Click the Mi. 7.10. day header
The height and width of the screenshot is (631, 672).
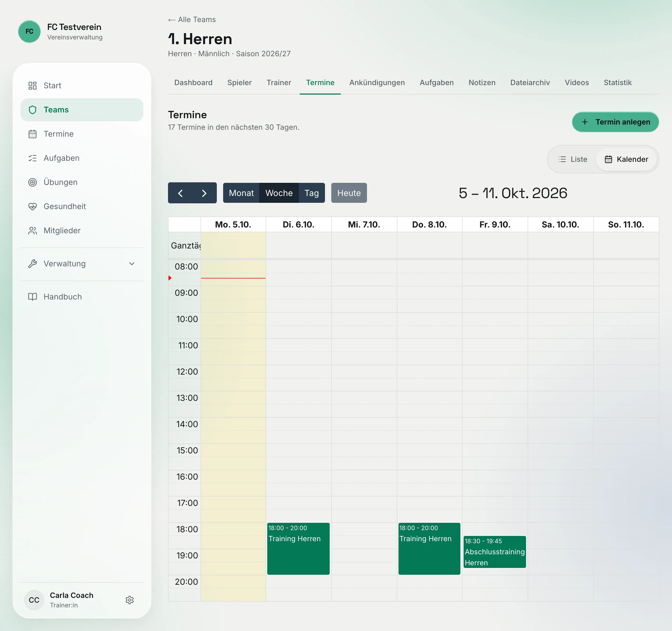364,225
